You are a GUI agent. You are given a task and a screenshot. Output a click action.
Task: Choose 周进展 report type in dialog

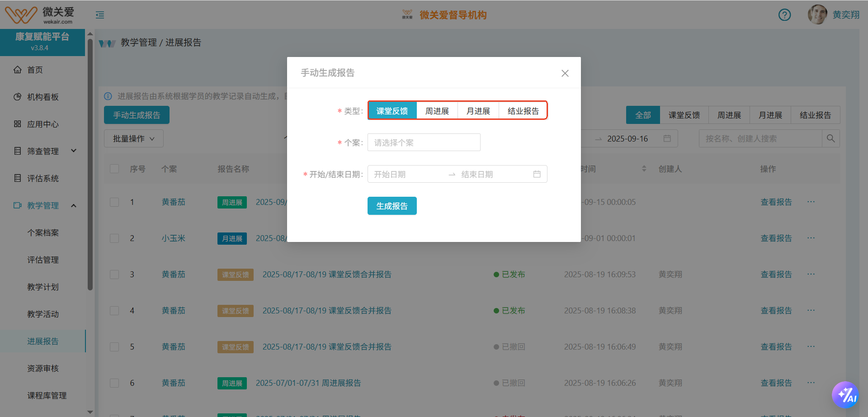(x=437, y=111)
